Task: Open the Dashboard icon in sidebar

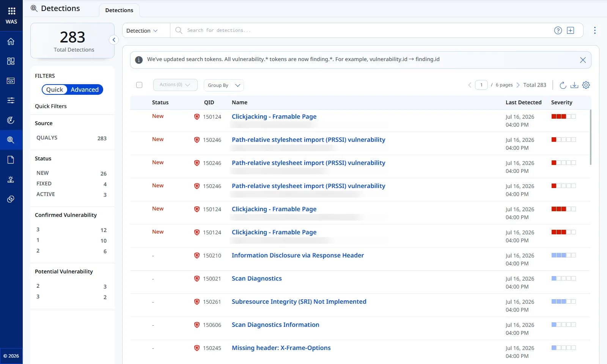Action: (x=11, y=61)
